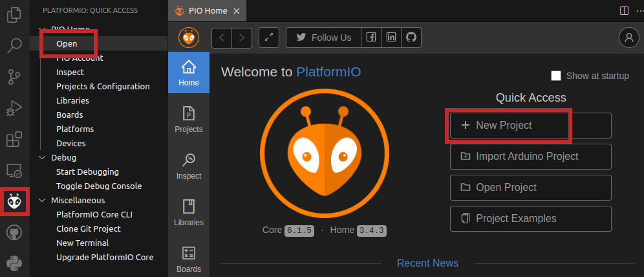
Task: Select the PlatformIO alien icon in activity bar
Action: (x=14, y=201)
